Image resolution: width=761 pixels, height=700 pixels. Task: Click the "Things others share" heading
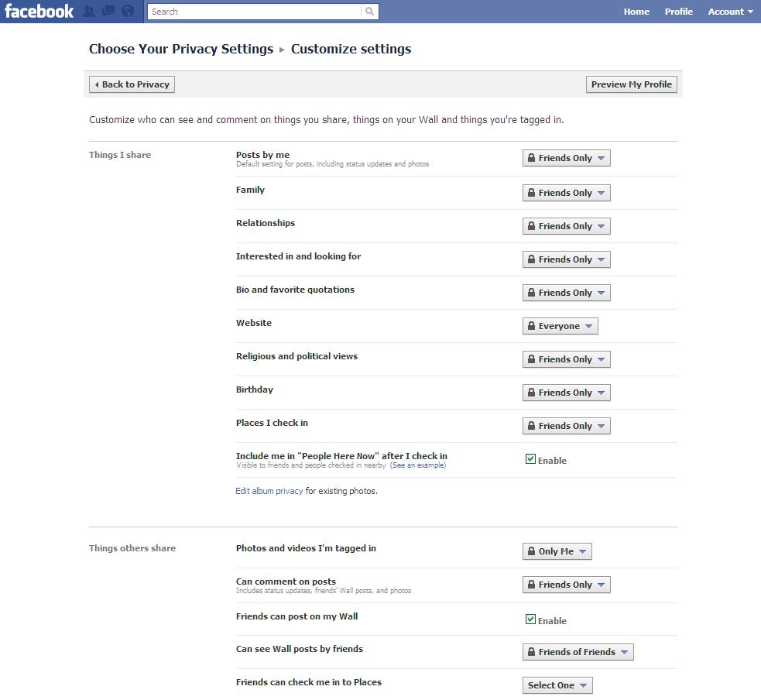click(132, 548)
